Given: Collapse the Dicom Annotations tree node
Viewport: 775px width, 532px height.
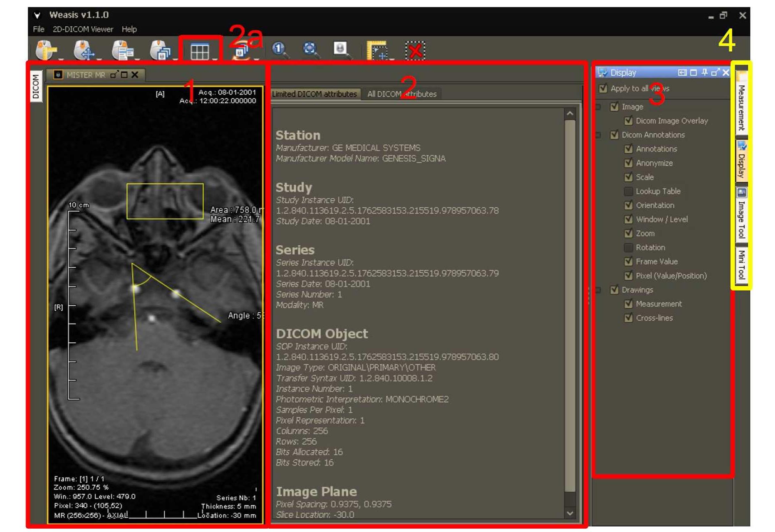Looking at the screenshot, I should tap(598, 135).
